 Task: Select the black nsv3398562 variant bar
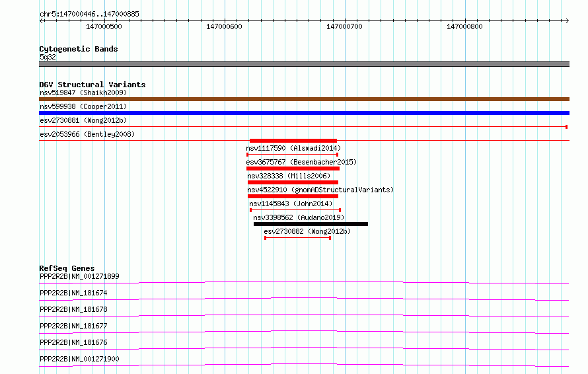(x=311, y=224)
